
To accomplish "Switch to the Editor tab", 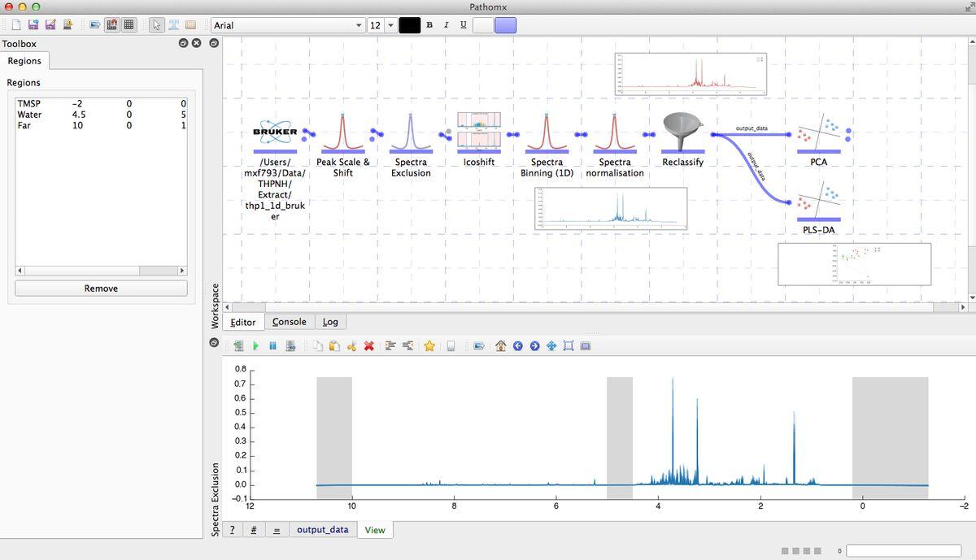I will point(243,322).
